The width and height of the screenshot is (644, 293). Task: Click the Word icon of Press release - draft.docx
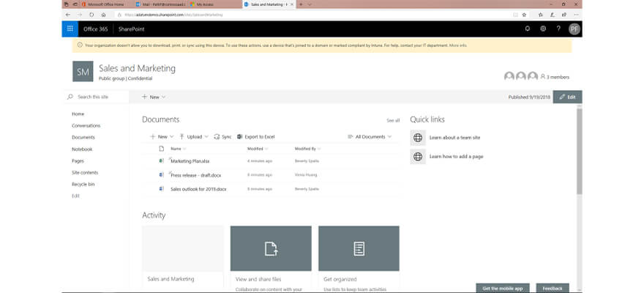(162, 175)
